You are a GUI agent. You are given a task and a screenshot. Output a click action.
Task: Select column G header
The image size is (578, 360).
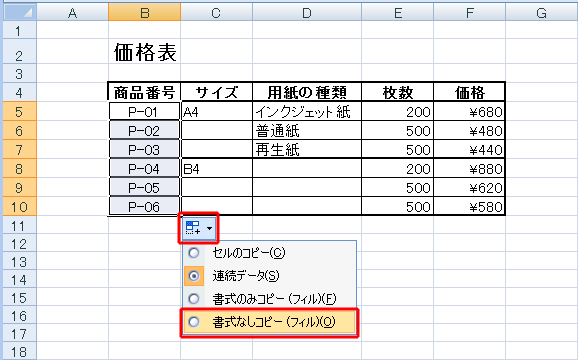pyautogui.click(x=542, y=13)
